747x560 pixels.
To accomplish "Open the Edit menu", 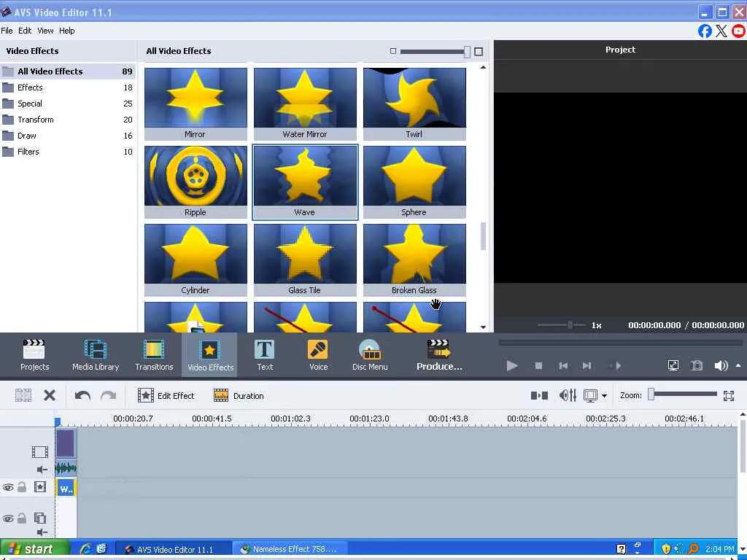I will point(25,31).
